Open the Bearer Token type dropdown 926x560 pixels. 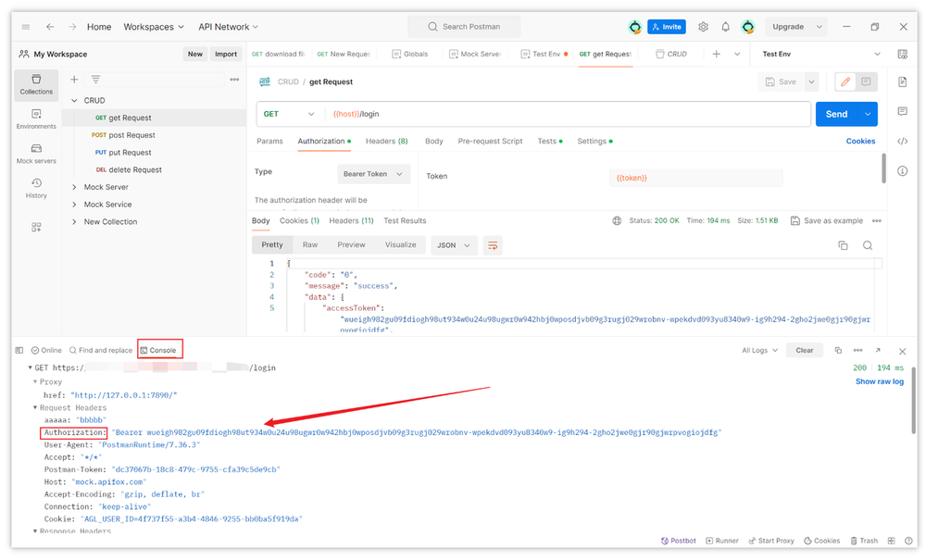374,174
